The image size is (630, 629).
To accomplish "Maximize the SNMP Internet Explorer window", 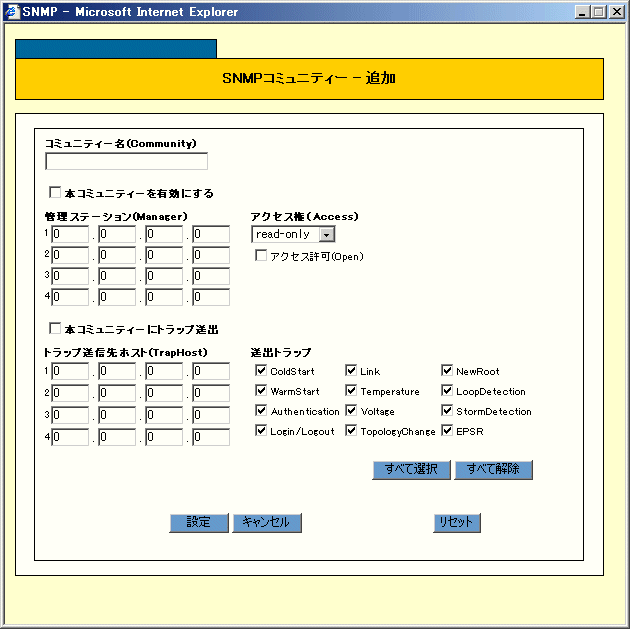I will click(x=598, y=12).
